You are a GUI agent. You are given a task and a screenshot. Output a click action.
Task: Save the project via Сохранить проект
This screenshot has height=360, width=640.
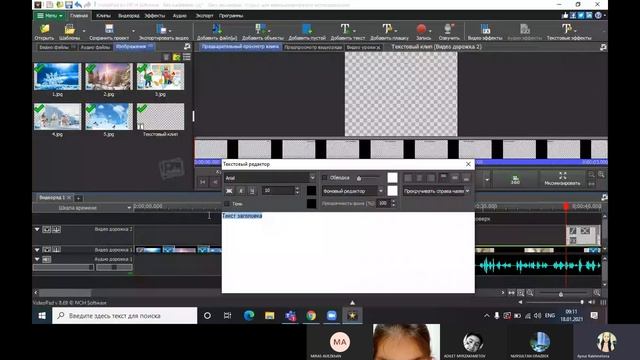109,32
